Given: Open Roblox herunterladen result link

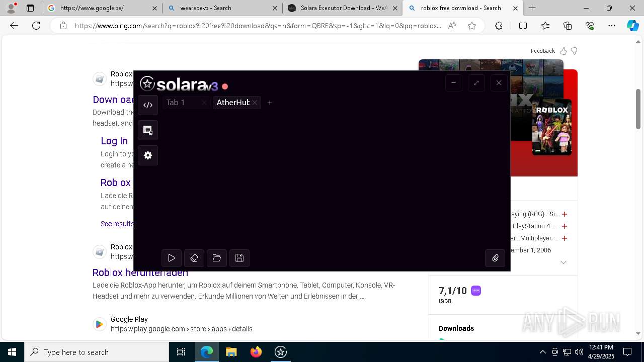Looking at the screenshot, I should (x=140, y=273).
